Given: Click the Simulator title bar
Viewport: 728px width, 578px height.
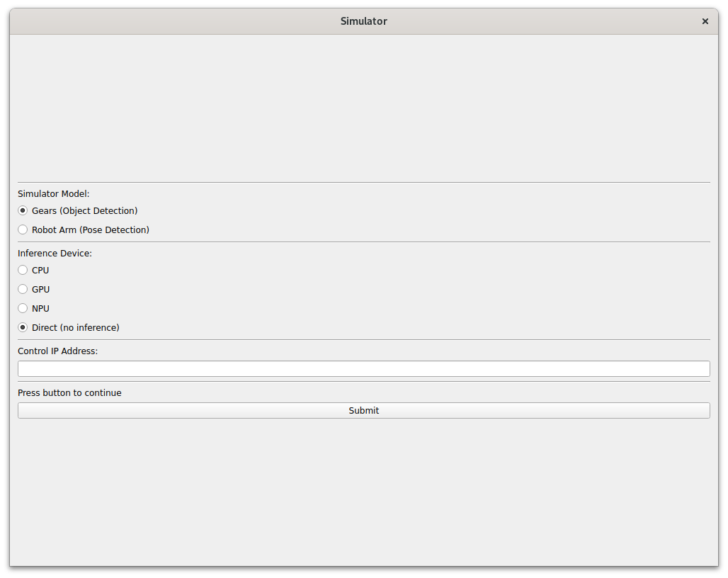Looking at the screenshot, I should pyautogui.click(x=363, y=21).
